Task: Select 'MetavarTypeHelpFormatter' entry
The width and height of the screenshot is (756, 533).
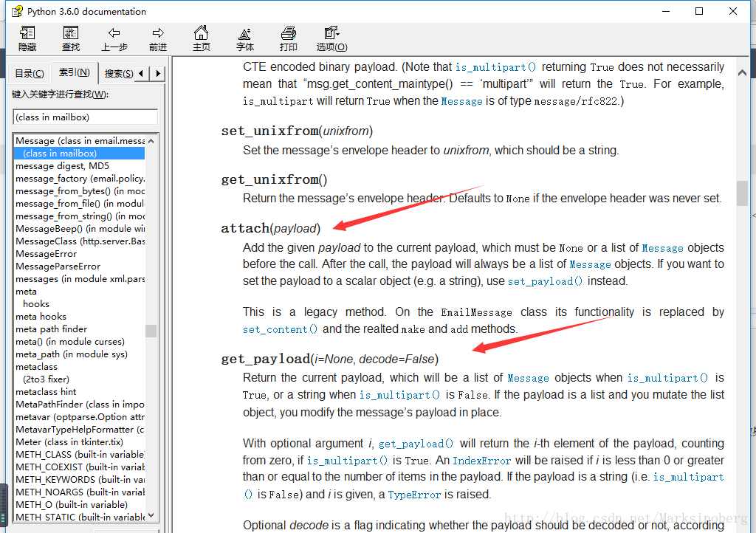Action: [80, 429]
